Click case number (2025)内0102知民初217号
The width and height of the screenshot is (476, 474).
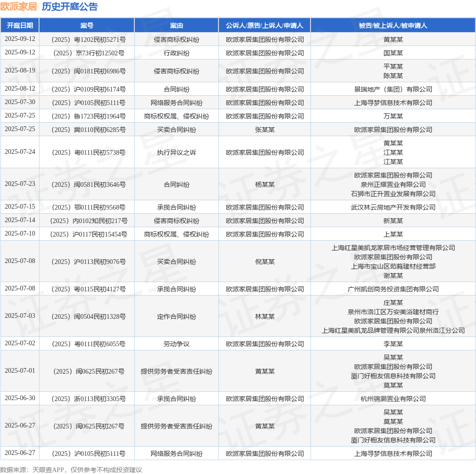click(x=88, y=221)
